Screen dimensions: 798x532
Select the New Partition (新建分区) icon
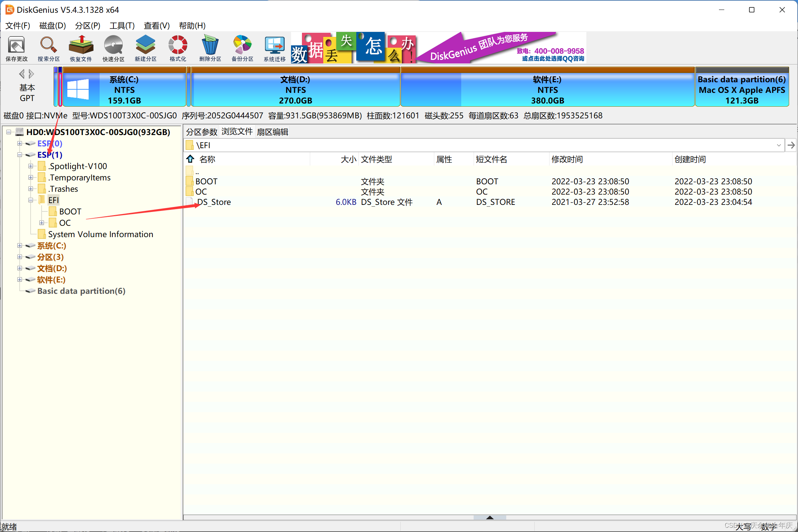[x=145, y=49]
